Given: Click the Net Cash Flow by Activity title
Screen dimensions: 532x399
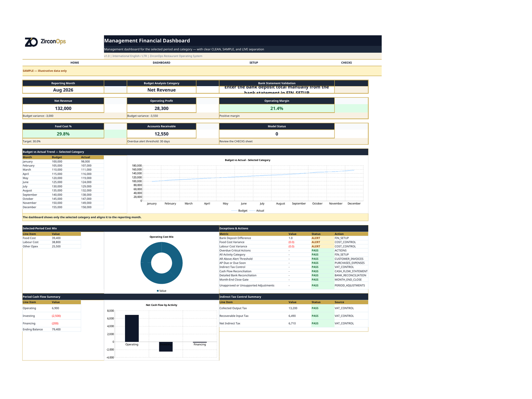Looking at the screenshot, I should (x=162, y=305).
